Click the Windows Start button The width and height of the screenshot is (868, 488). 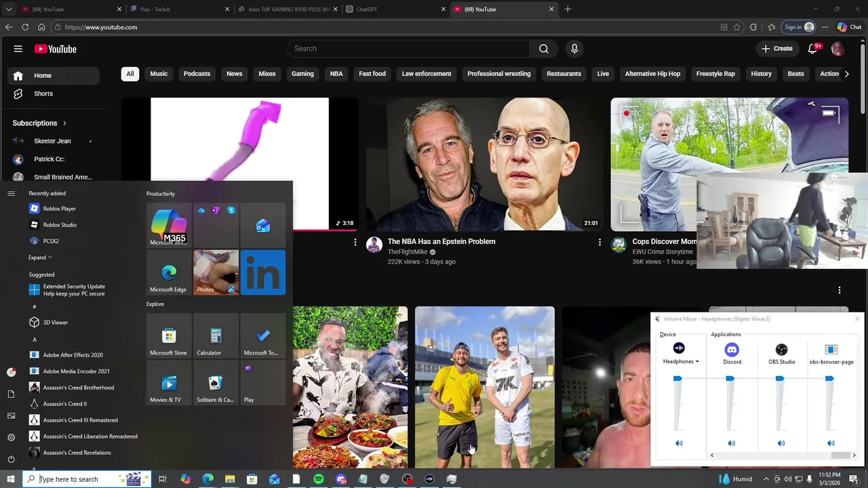(11, 479)
